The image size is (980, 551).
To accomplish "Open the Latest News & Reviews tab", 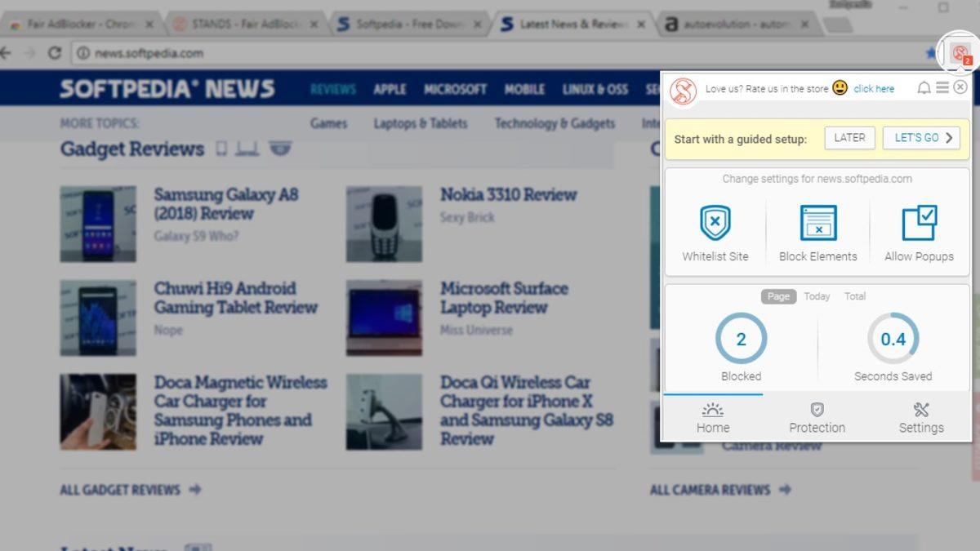I will pyautogui.click(x=572, y=24).
